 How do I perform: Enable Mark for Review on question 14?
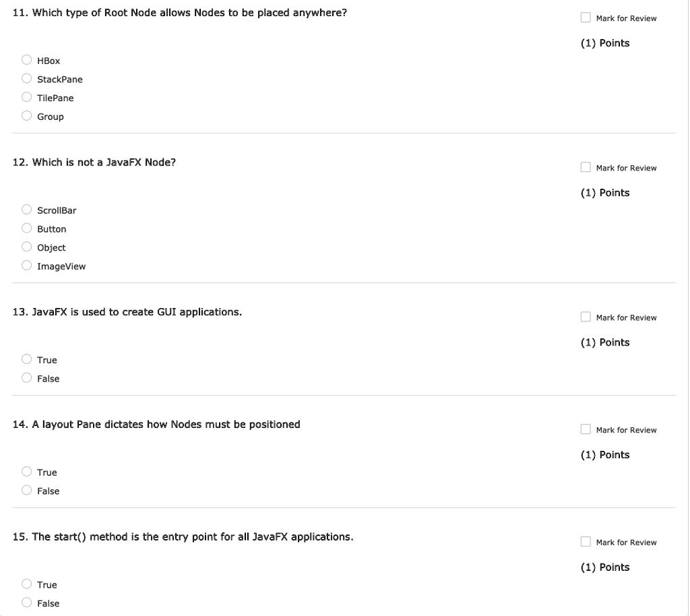[x=586, y=429]
